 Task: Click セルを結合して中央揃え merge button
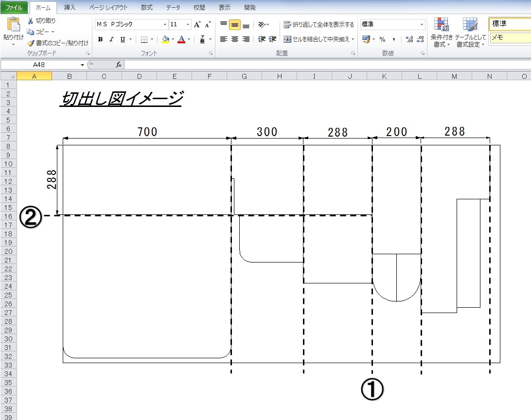tap(316, 39)
